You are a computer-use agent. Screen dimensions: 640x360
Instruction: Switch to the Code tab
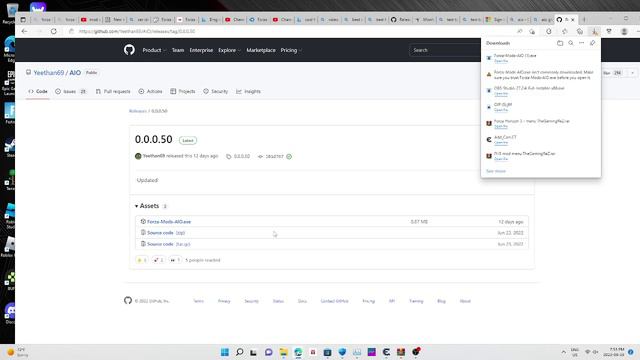click(x=38, y=91)
